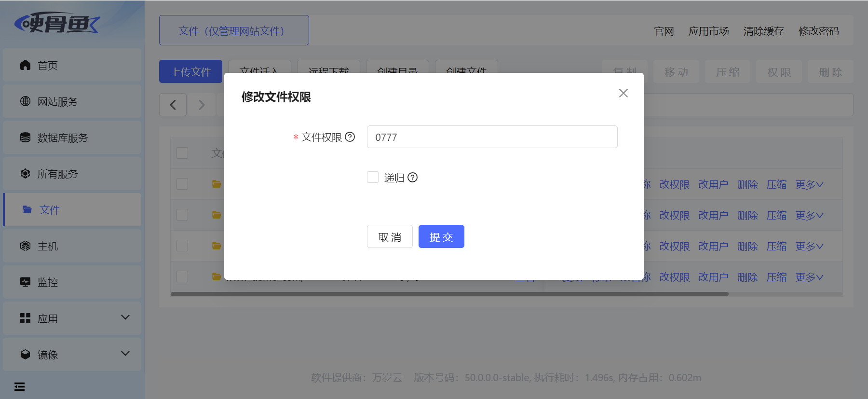Click 压缩 in the fourth row

776,277
